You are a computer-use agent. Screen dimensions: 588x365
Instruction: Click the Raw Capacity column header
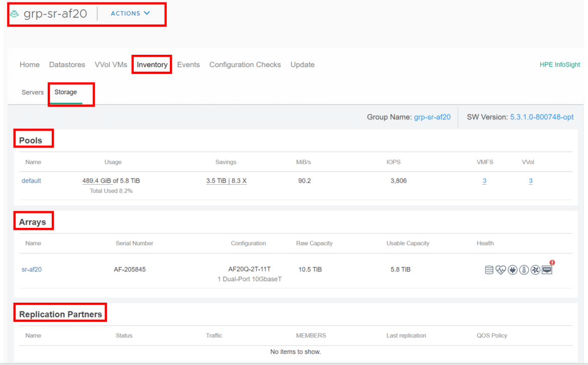(314, 243)
